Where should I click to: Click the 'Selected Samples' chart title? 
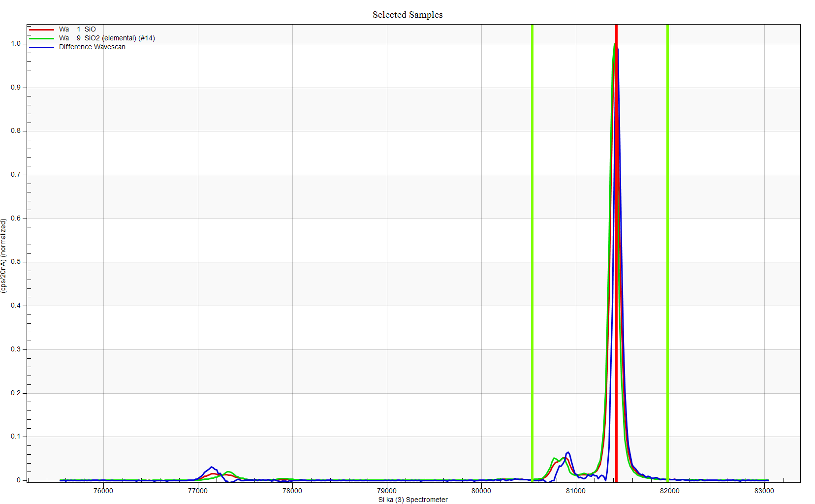tap(407, 15)
